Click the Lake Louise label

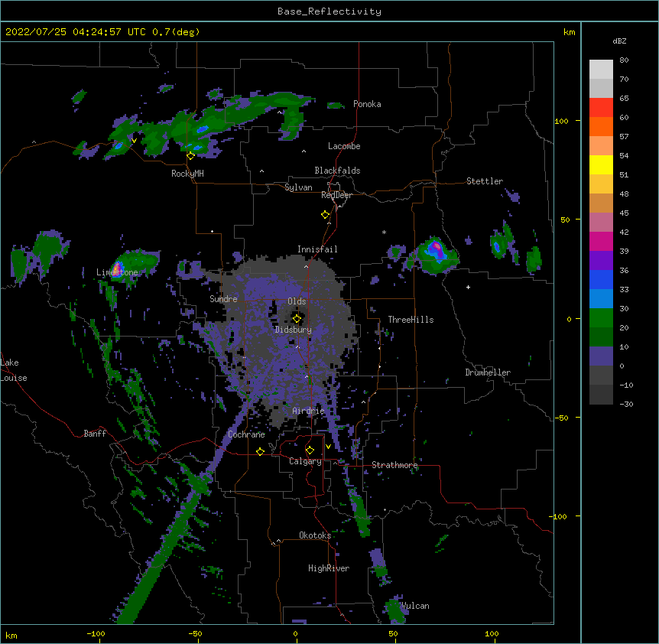pyautogui.click(x=14, y=370)
